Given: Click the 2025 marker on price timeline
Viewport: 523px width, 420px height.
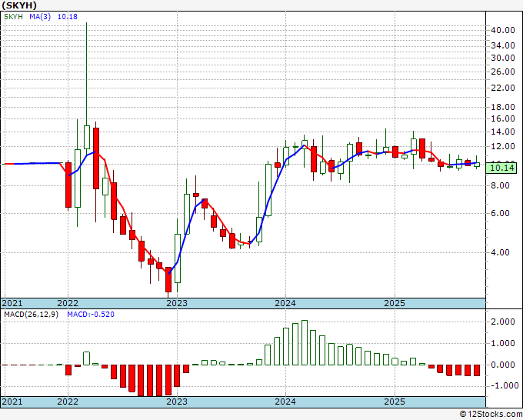Looking at the screenshot, I should [x=394, y=303].
